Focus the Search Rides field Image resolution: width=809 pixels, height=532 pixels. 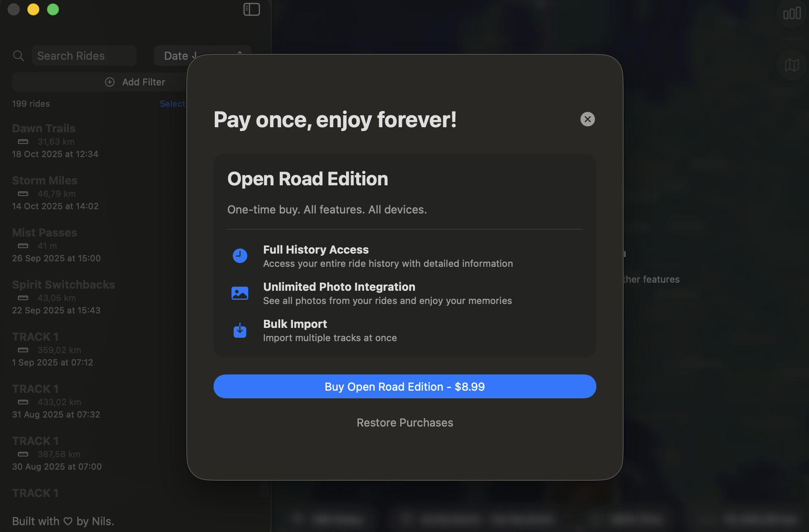(x=84, y=56)
